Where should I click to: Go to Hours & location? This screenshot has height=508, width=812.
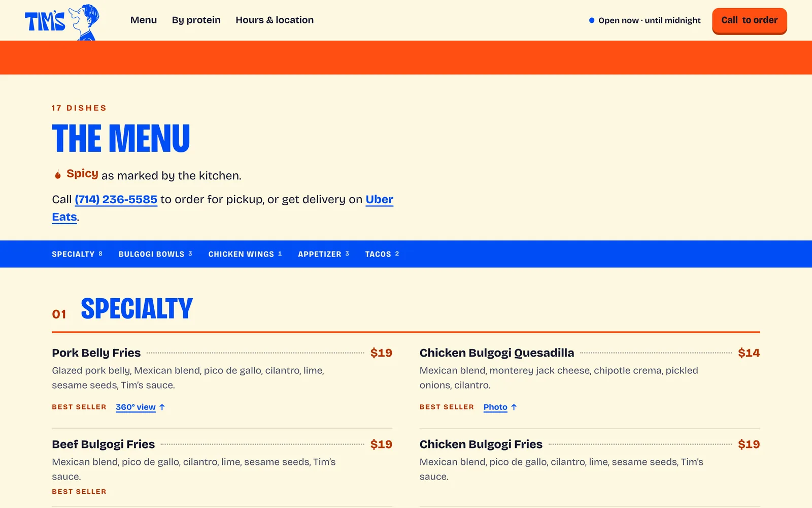pos(275,20)
